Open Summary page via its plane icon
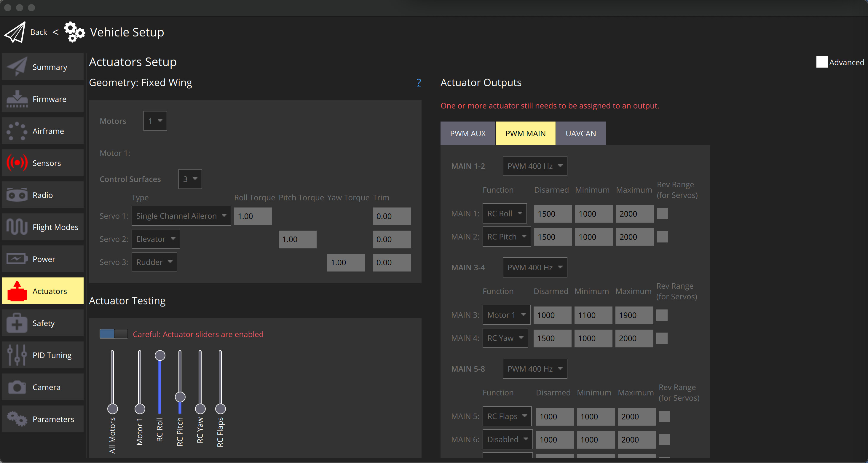The height and width of the screenshot is (463, 868). [x=17, y=67]
